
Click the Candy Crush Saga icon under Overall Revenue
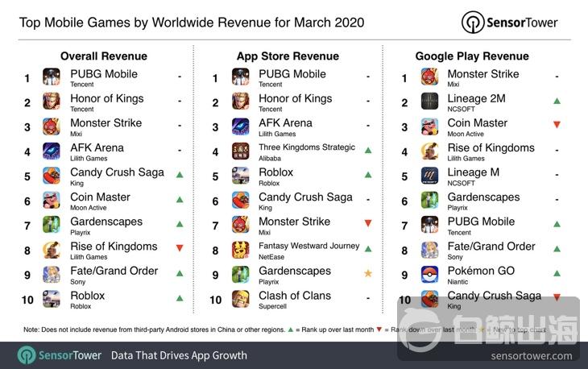(x=52, y=176)
